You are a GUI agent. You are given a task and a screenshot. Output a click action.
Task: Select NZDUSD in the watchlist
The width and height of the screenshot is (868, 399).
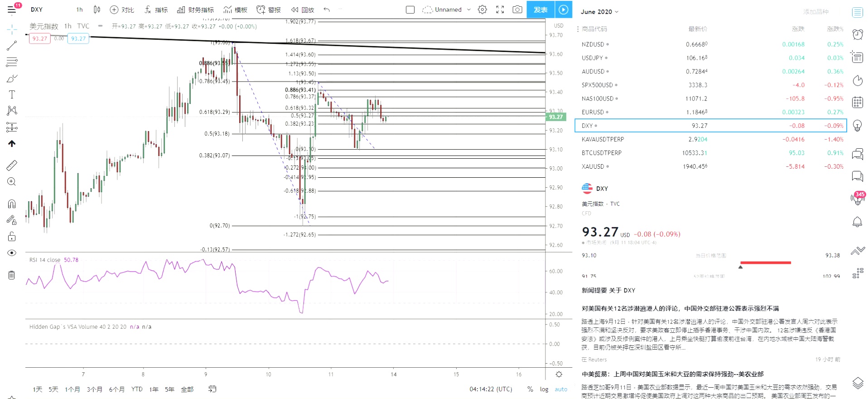(711, 44)
